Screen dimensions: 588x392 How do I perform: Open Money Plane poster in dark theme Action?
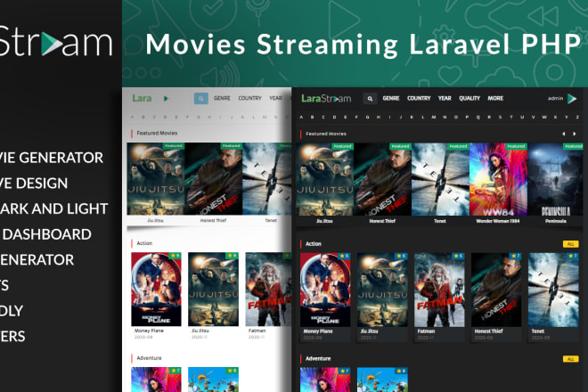pos(325,290)
